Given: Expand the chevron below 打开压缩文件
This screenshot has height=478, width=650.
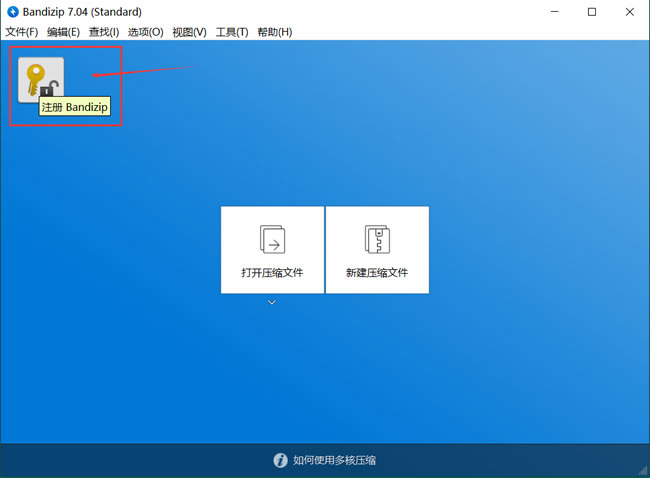Looking at the screenshot, I should click(272, 302).
